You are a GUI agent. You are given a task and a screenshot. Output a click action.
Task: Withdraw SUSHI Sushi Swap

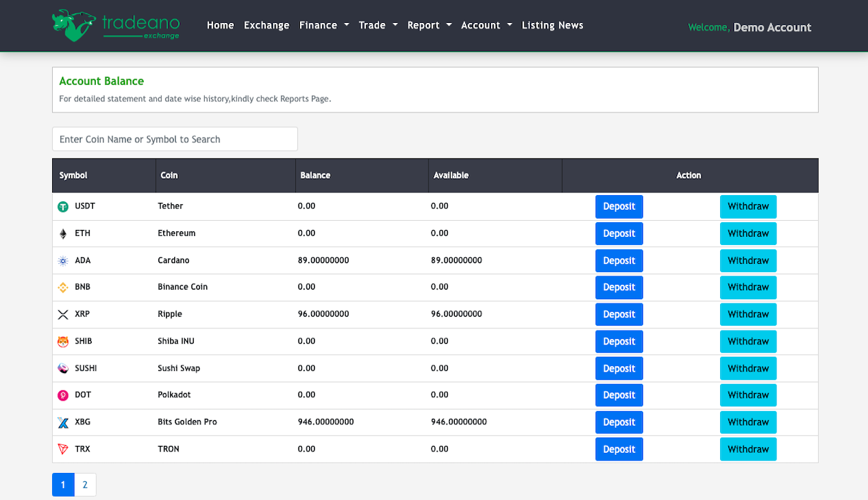click(x=749, y=368)
